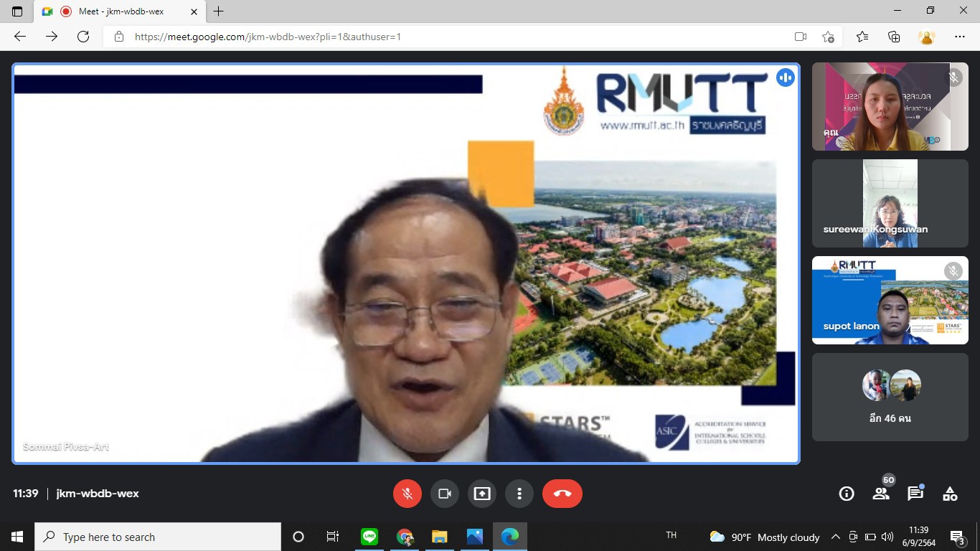This screenshot has width=980, height=551.
Task: Open the activities panel
Action: coord(950,494)
